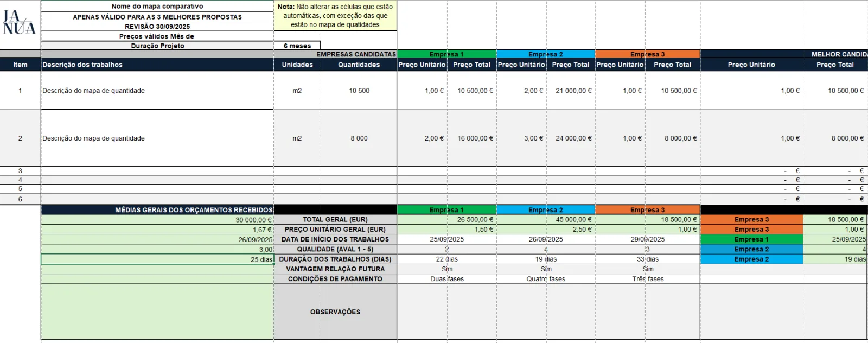868x343 pixels.
Task: Select the orange 'Empresa 3' header in top table
Action: pyautogui.click(x=648, y=54)
